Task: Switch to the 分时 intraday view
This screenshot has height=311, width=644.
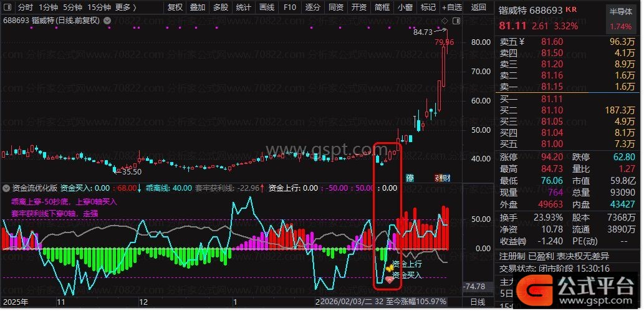Action: click(26, 7)
